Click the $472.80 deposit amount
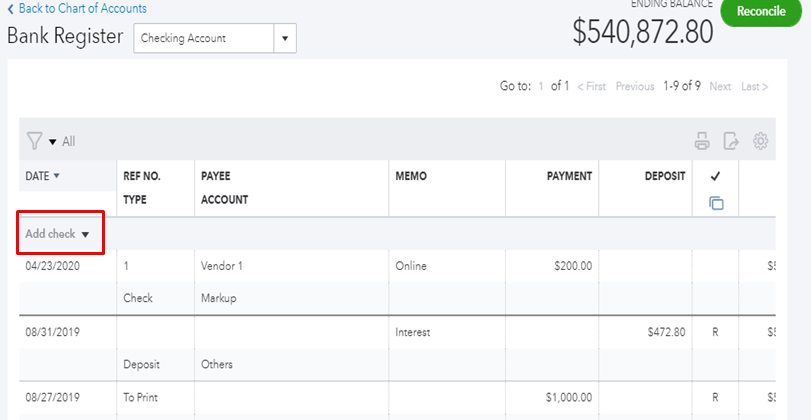Screen dimensions: 811x420 [x=666, y=331]
